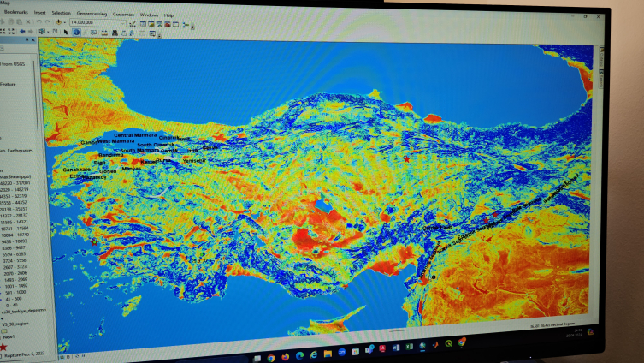Expand the Add Data button dropdown arrow
The height and width of the screenshot is (363, 644).
65,22
